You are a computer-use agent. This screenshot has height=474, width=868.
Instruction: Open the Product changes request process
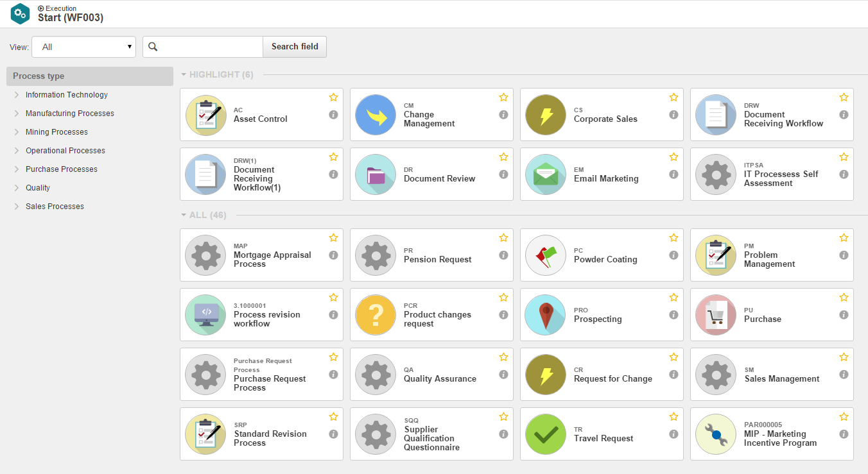[x=431, y=315]
